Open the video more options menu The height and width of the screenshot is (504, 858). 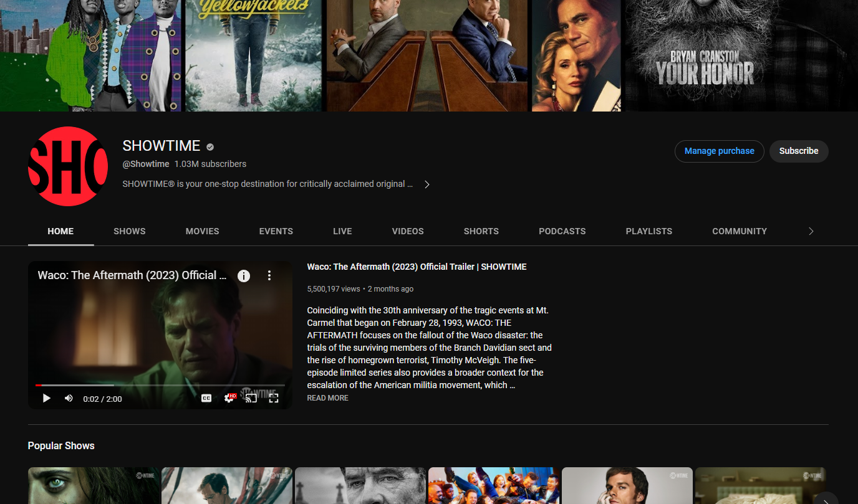click(269, 275)
